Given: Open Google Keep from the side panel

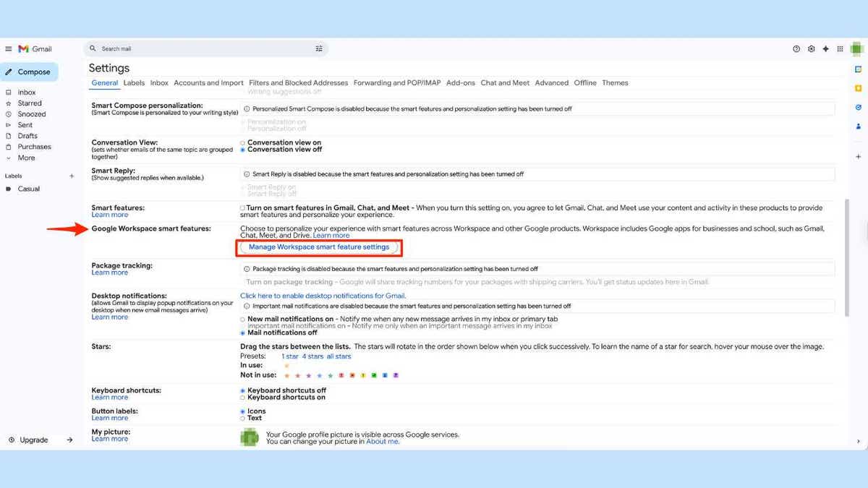Looking at the screenshot, I should (858, 87).
